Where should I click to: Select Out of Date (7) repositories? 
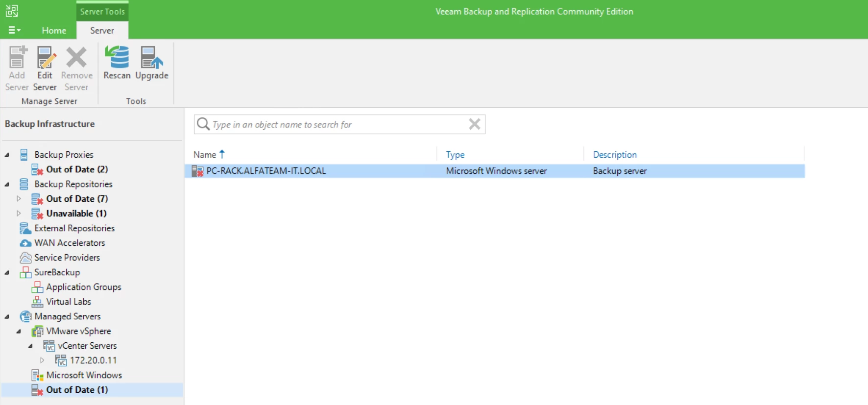click(77, 199)
